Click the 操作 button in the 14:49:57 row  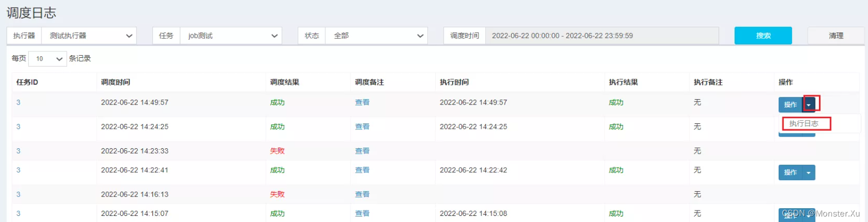[790, 105]
